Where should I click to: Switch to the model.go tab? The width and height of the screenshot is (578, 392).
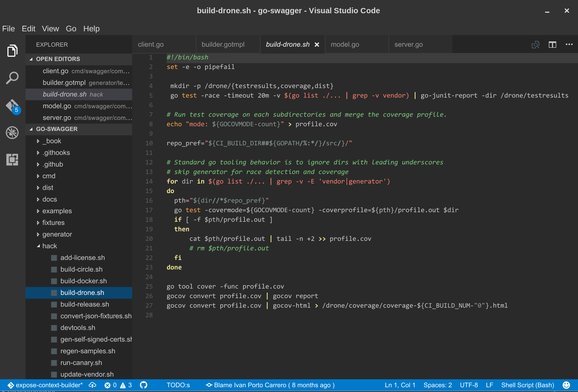click(345, 45)
